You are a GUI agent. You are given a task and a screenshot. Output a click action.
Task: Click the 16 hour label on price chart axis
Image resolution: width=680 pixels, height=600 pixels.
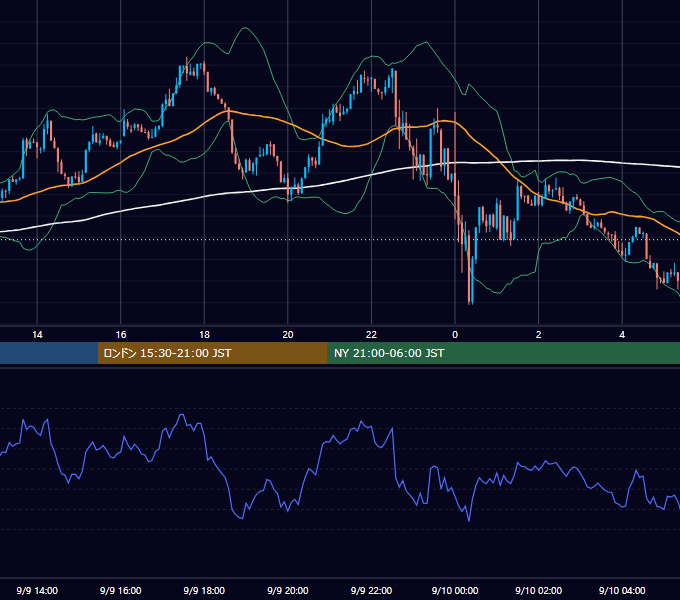point(121,335)
